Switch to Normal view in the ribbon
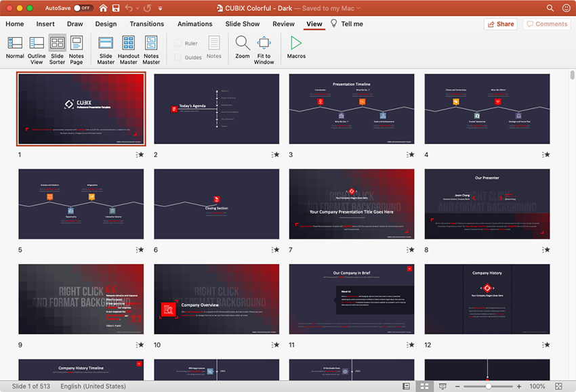 coord(15,49)
